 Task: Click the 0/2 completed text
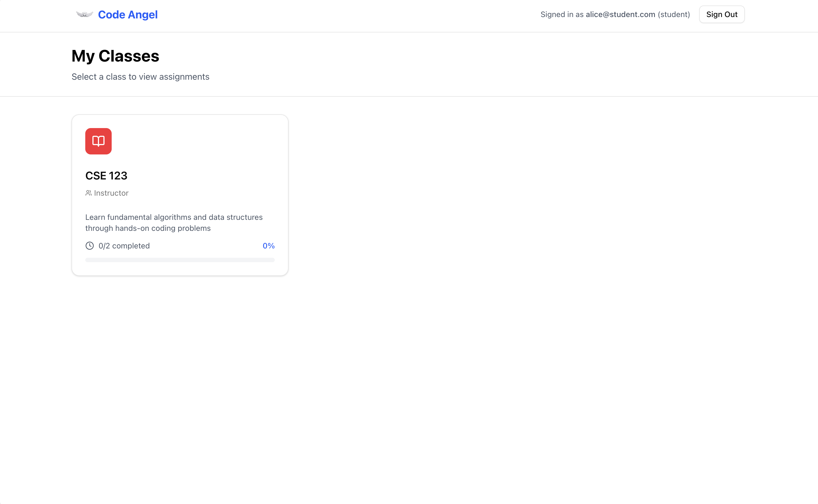(x=124, y=246)
